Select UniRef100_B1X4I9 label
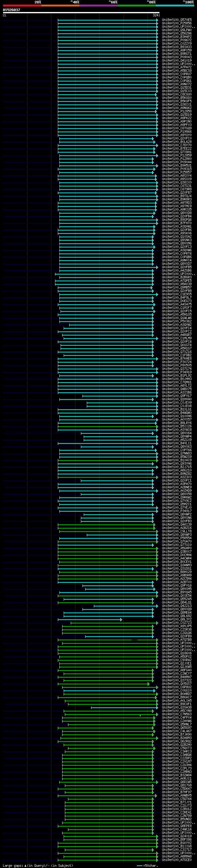Image resolution: width=197 pixels, height=868 pixels. click(x=177, y=460)
